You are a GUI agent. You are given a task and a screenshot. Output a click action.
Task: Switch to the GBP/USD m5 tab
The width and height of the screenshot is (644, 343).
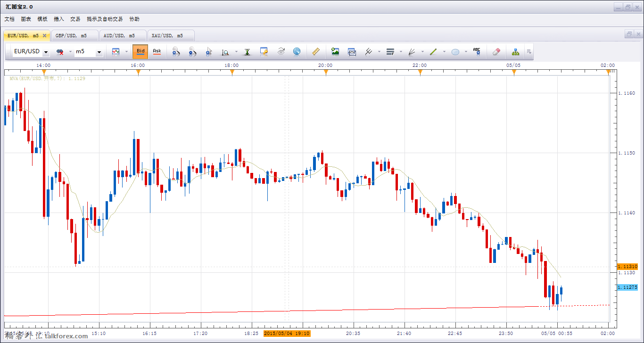(x=74, y=35)
